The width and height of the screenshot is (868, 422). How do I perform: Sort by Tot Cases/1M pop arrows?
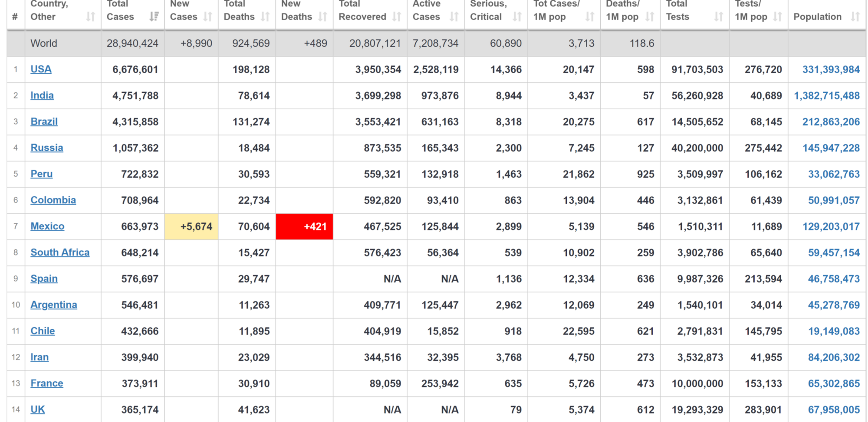(590, 17)
